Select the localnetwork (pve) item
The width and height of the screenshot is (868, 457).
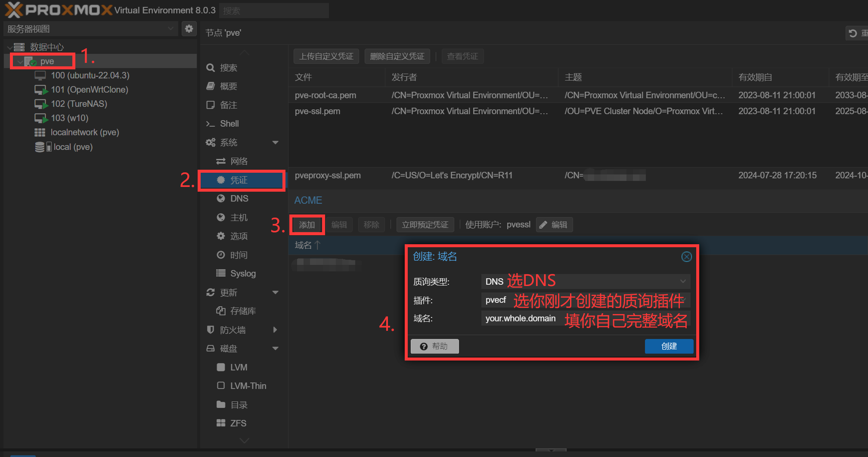[x=84, y=132]
